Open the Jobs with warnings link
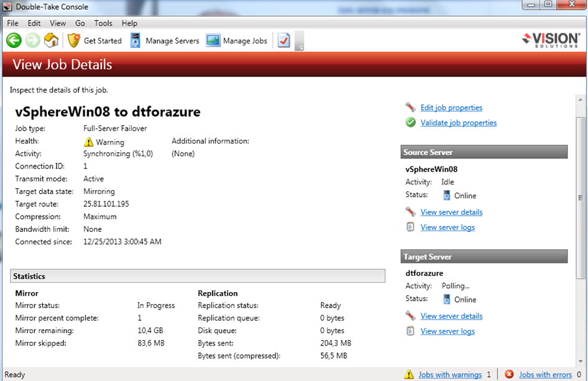Screen dimensions: 588x381 point(450,374)
